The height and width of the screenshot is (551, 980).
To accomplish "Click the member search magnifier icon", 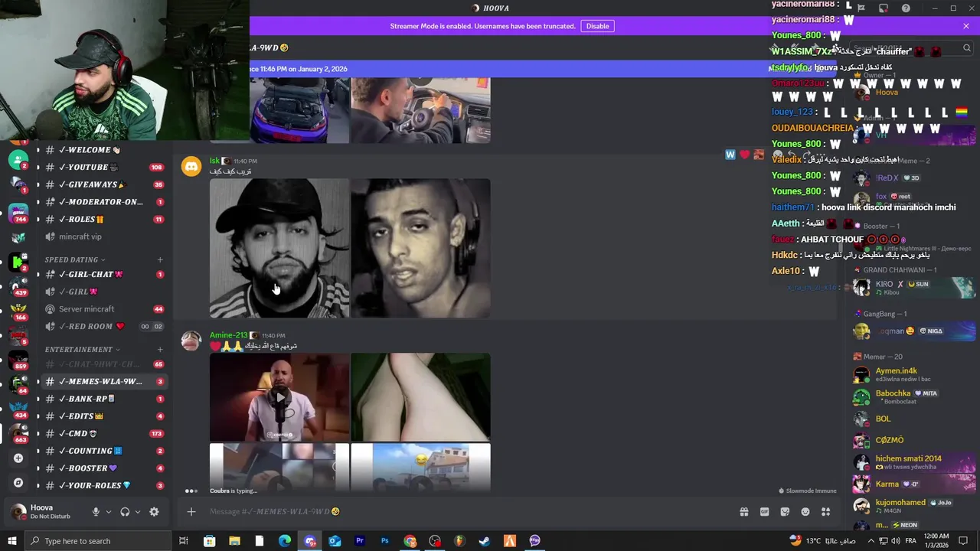I will 966,48.
